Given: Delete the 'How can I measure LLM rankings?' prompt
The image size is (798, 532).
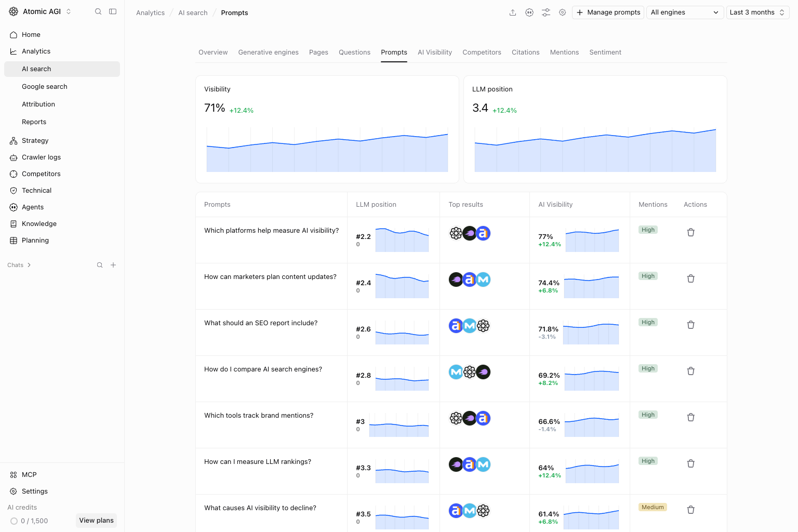Looking at the screenshot, I should click(x=691, y=463).
